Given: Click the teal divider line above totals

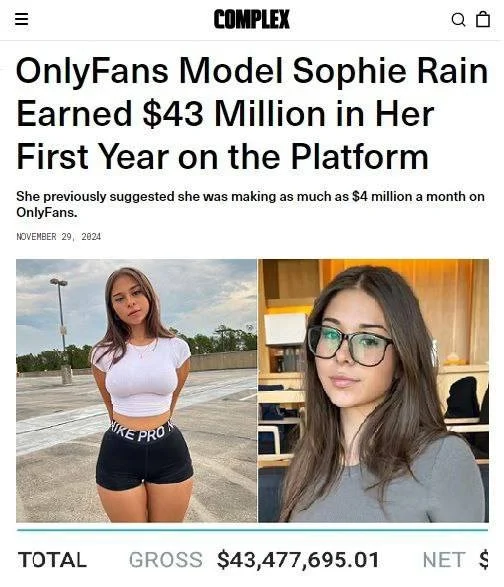Looking at the screenshot, I should coord(252,530).
